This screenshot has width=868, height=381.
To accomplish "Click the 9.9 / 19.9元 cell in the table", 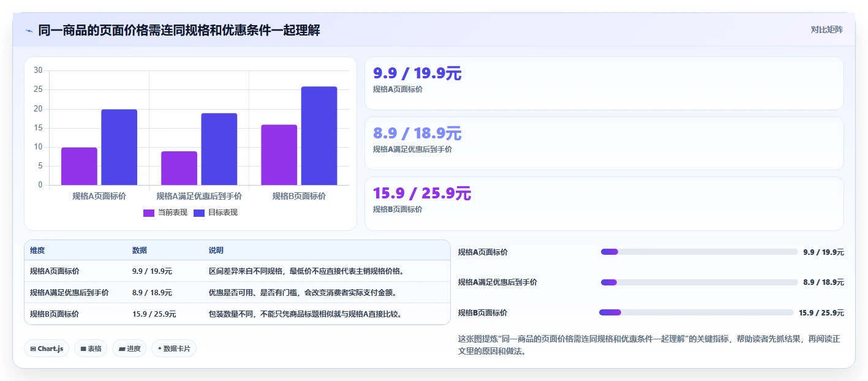I will tap(152, 271).
